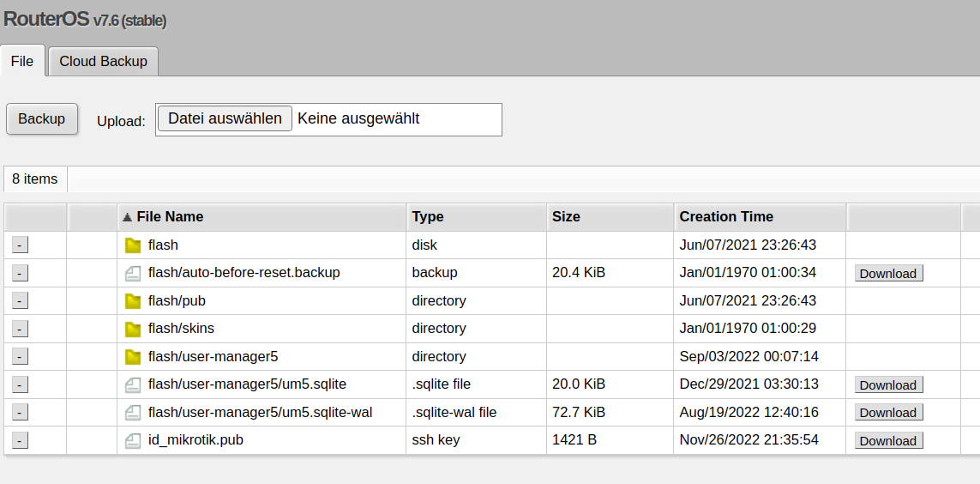Screen dimensions: 980x484
Task: Select flash/user-manager5/um5.sqlite-wal file name
Action: 261,412
